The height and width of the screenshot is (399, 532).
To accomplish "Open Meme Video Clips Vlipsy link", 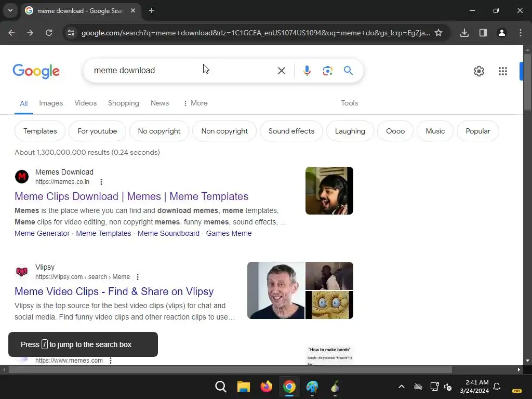I will [x=114, y=291].
